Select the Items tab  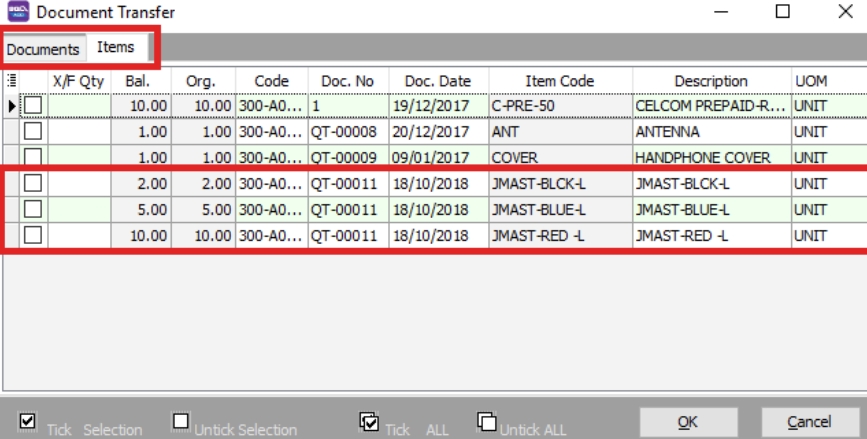point(116,47)
